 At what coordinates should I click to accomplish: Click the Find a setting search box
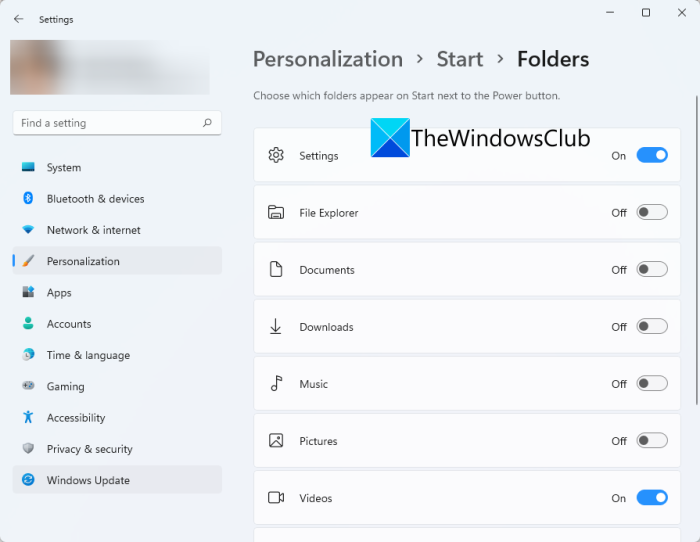(105, 123)
